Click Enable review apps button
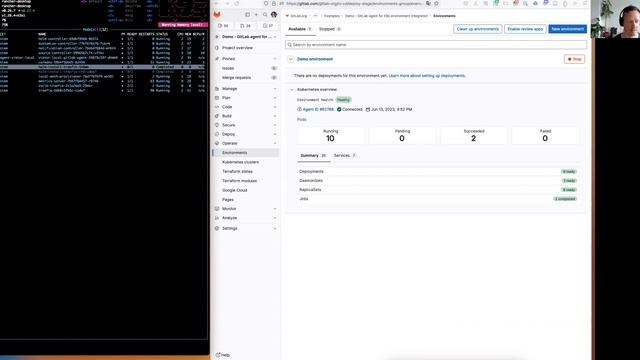 [525, 29]
